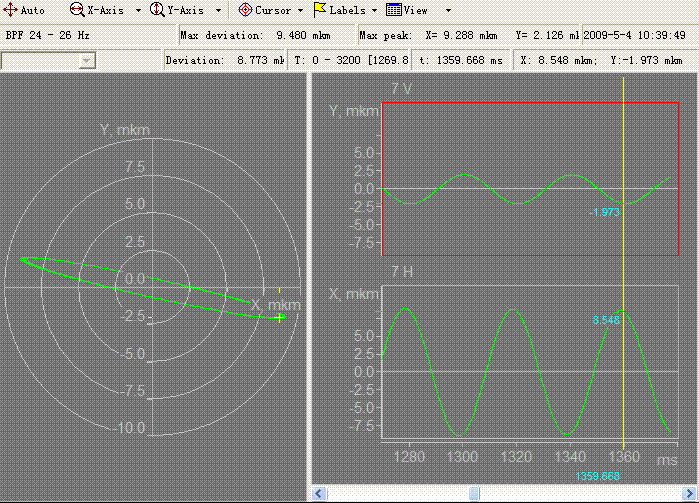699x503 pixels.
Task: Open the empty combo box below BPF
Action: [x=48, y=61]
